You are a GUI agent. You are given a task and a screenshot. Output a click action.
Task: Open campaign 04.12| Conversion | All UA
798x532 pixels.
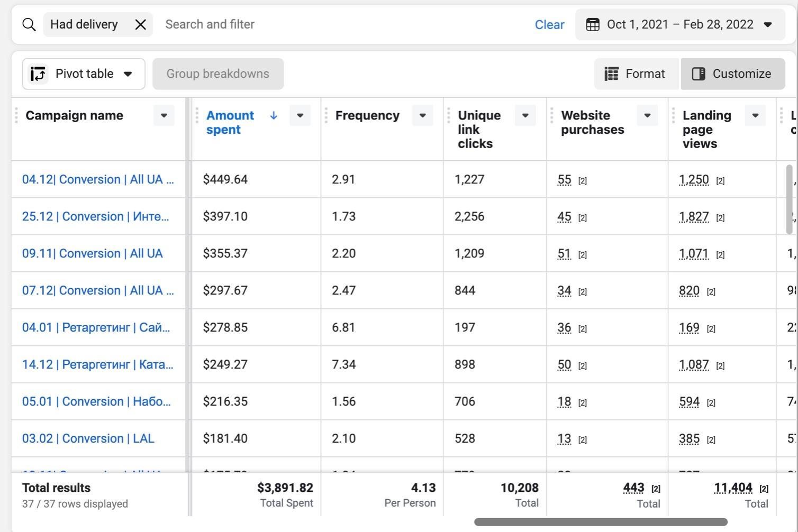(x=98, y=180)
